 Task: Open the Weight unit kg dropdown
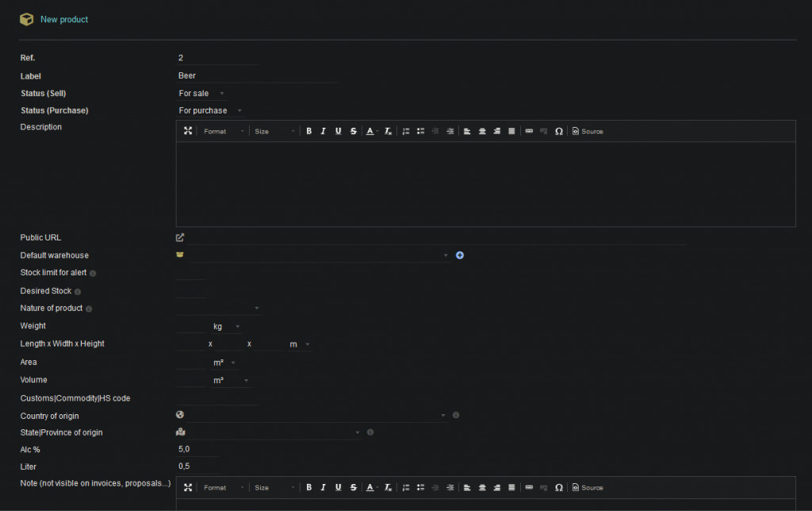pyautogui.click(x=227, y=326)
